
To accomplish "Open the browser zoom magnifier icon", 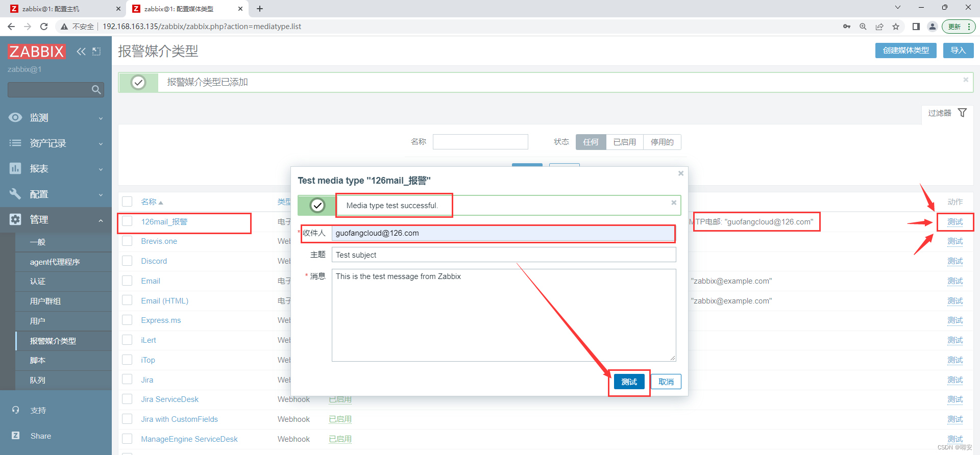I will 863,27.
